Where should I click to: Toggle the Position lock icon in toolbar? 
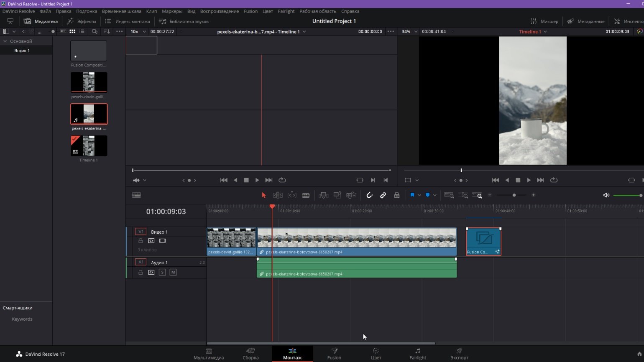click(x=397, y=195)
